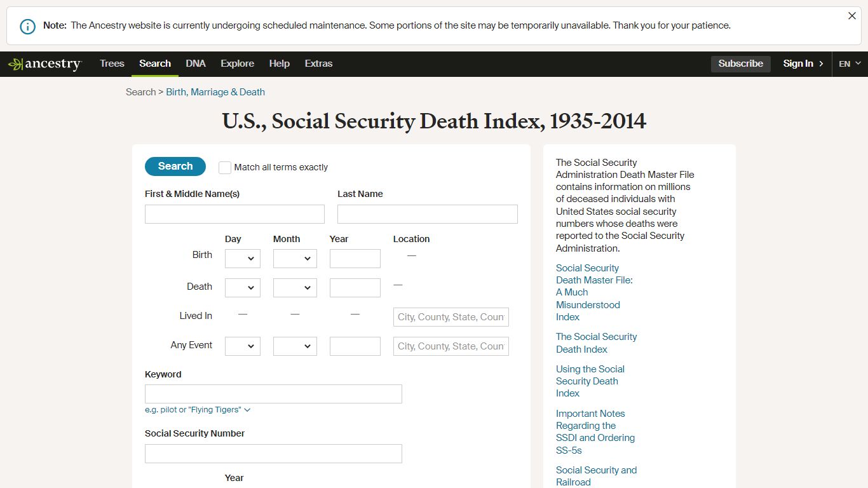Open the Any Event Month dropdown
868x488 pixels.
295,346
